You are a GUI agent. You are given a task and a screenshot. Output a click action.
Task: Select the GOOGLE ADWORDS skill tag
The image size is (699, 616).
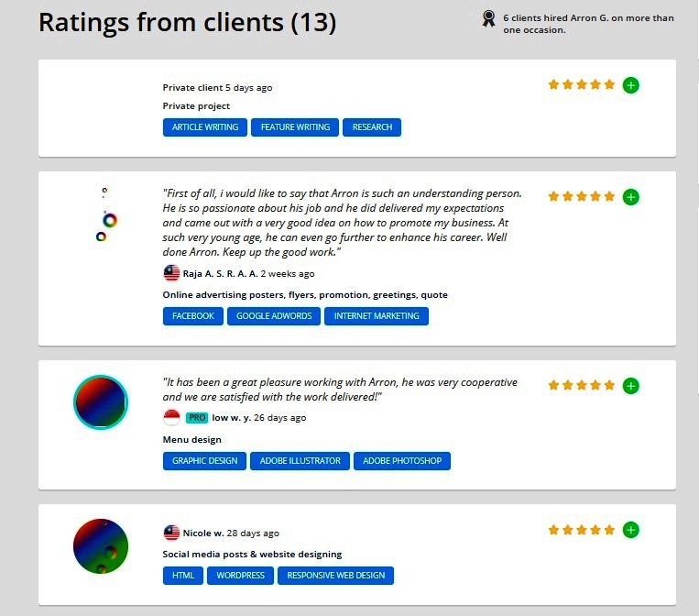(x=274, y=316)
